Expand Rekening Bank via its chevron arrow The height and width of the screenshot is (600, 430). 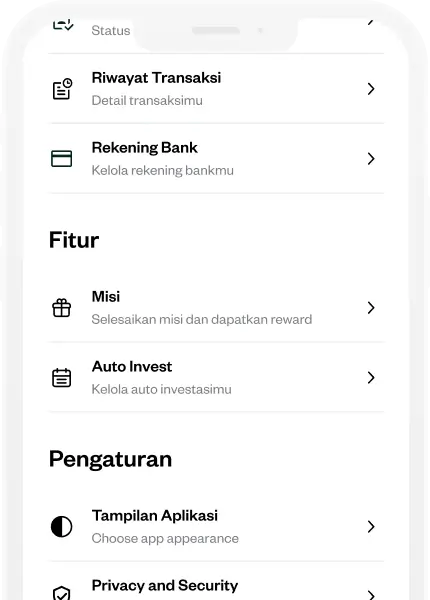371,158
